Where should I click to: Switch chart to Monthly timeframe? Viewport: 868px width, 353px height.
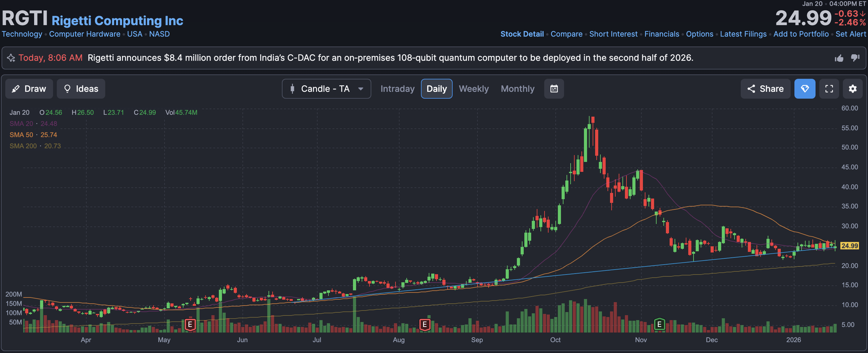pos(517,89)
